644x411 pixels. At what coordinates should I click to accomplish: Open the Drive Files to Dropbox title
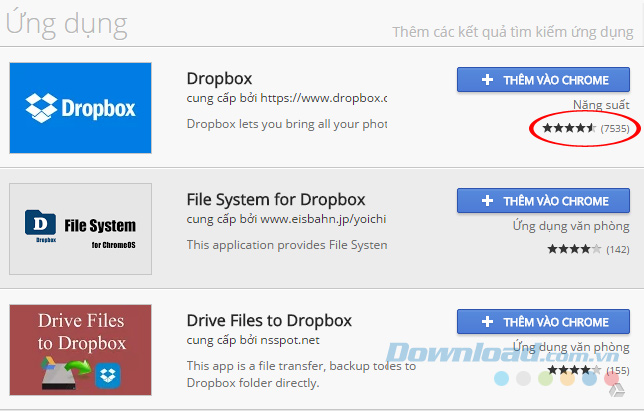(269, 321)
